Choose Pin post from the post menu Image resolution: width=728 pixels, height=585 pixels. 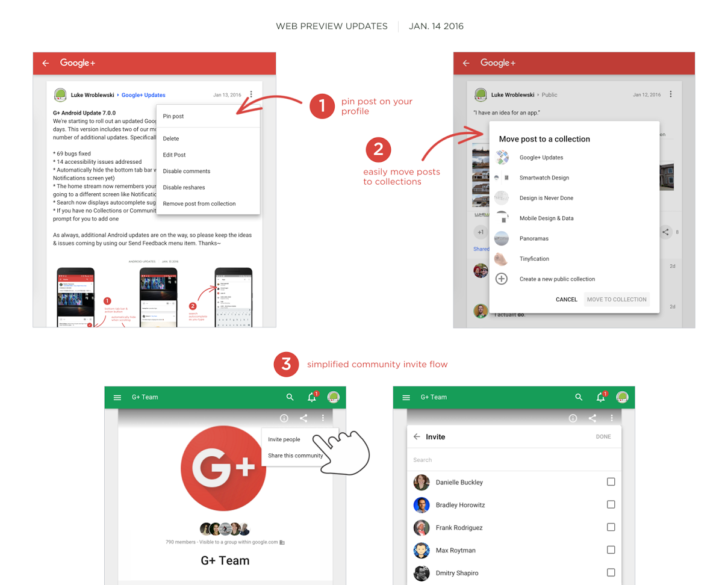tap(173, 116)
